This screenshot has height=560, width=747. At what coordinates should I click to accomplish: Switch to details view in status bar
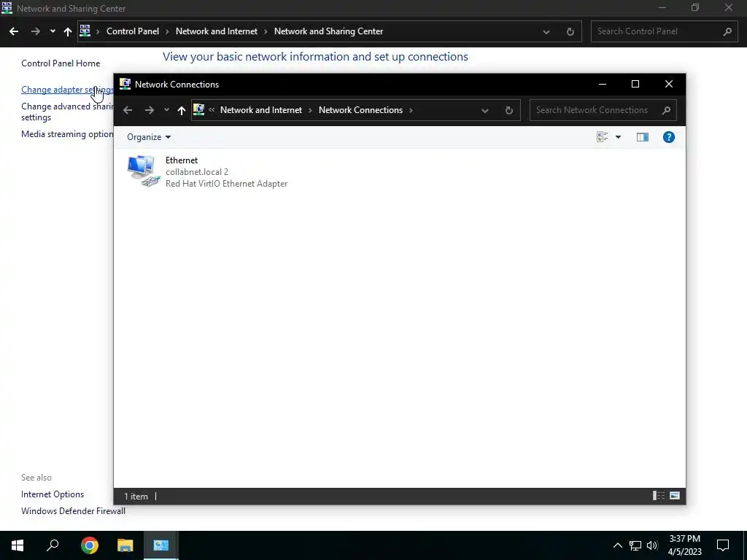pos(659,496)
